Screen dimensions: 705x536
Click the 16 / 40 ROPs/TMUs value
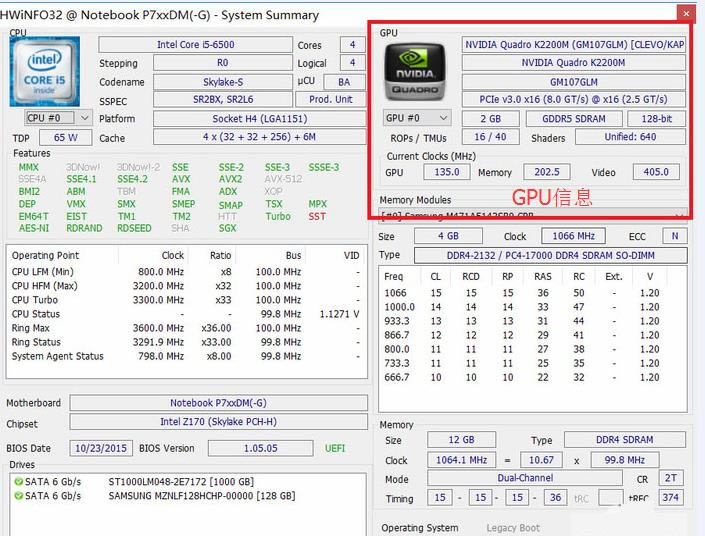pyautogui.click(x=491, y=137)
